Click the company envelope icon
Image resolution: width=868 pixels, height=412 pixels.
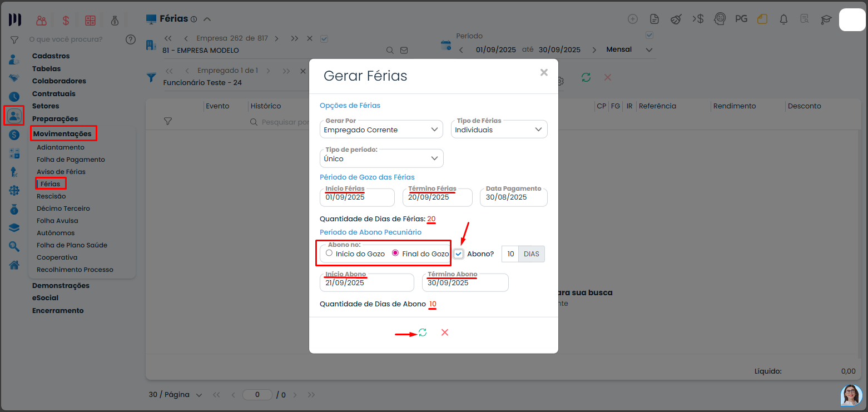(404, 50)
